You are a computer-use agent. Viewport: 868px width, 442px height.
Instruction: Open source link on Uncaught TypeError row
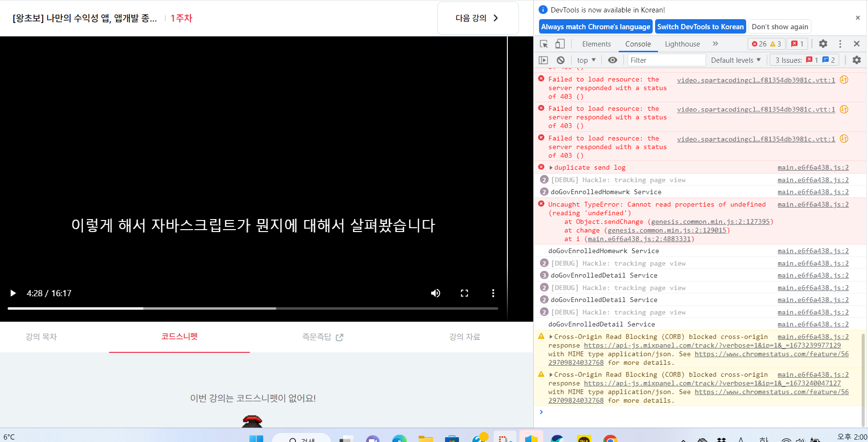[813, 205]
